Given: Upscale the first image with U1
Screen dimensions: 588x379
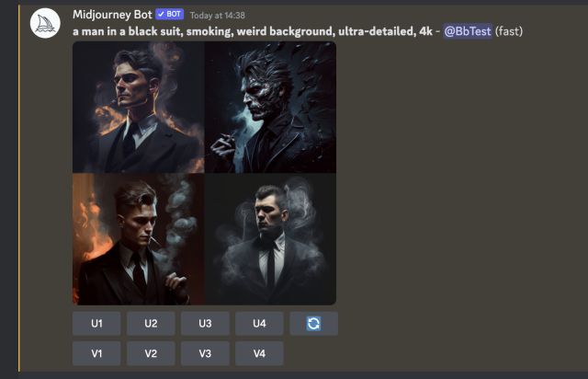Looking at the screenshot, I should tap(96, 324).
